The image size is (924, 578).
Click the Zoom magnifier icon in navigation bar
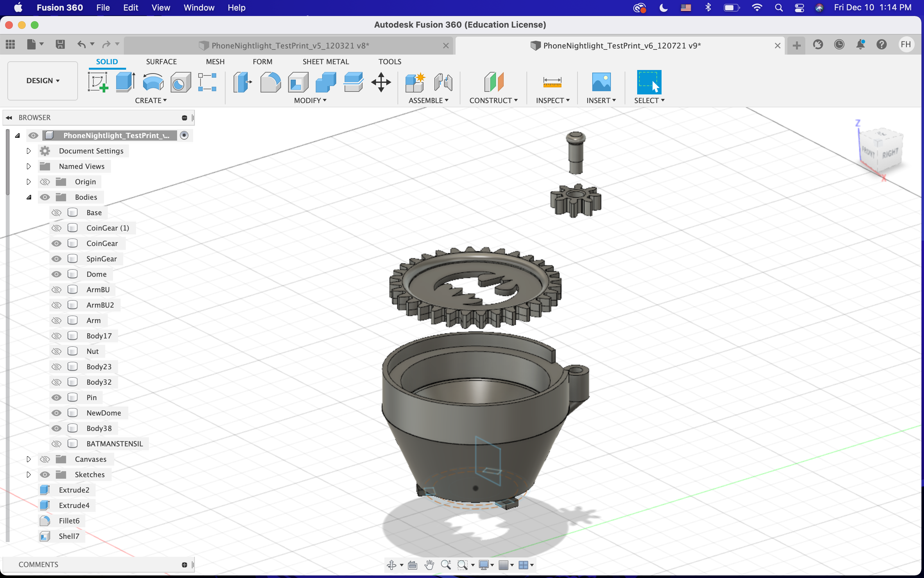click(x=446, y=565)
